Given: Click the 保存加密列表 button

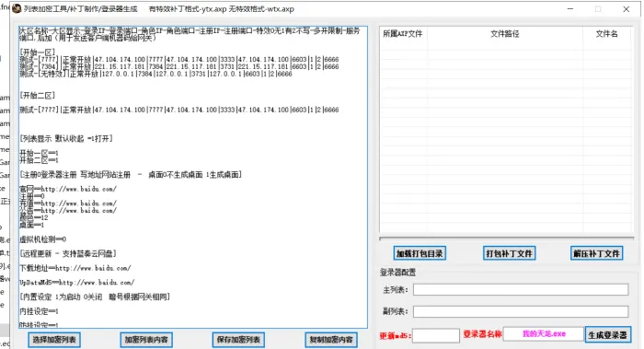Looking at the screenshot, I should pyautogui.click(x=238, y=340).
